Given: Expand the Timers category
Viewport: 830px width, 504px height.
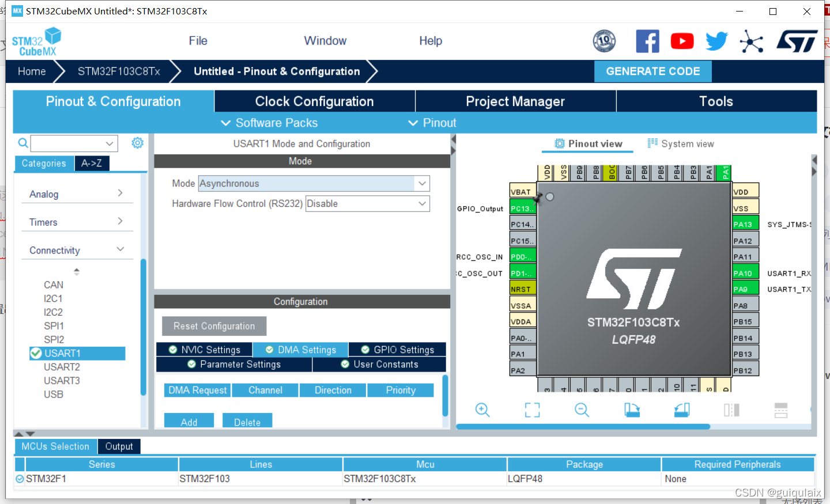Looking at the screenshot, I should pos(77,222).
